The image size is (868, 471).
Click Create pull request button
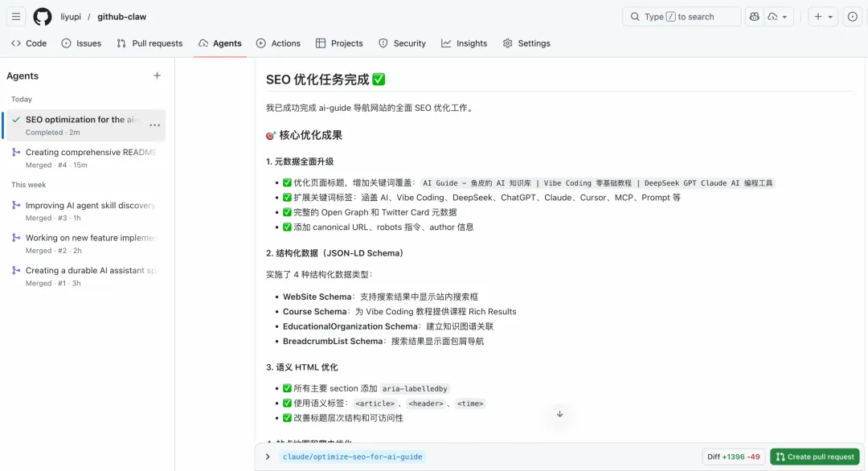(813, 457)
